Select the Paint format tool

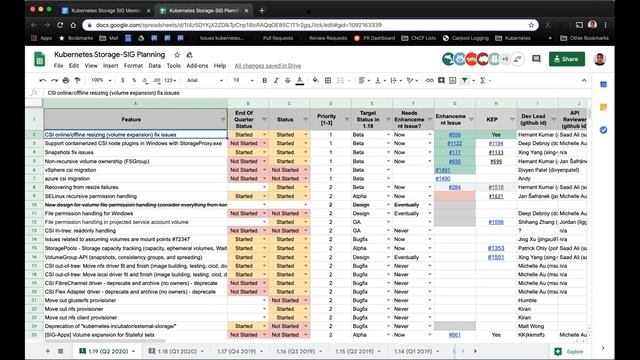click(x=77, y=80)
